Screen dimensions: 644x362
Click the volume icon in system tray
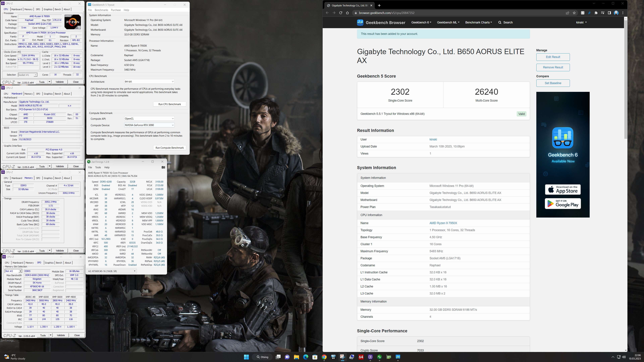[624, 357]
